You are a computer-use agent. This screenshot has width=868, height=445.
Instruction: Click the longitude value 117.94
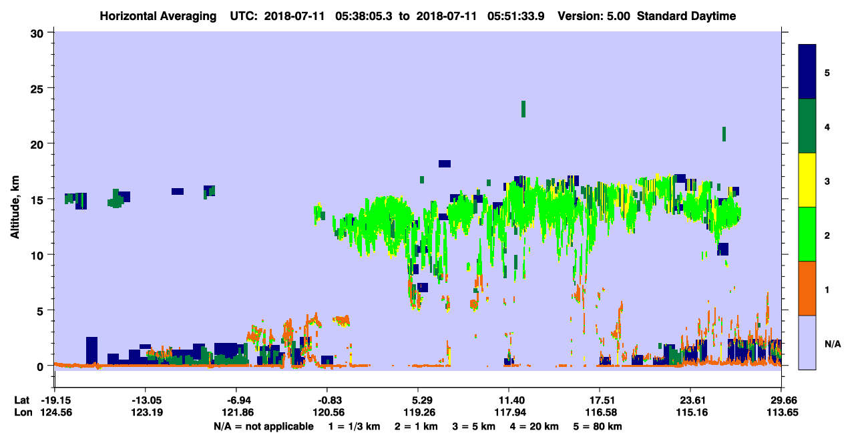tap(509, 412)
